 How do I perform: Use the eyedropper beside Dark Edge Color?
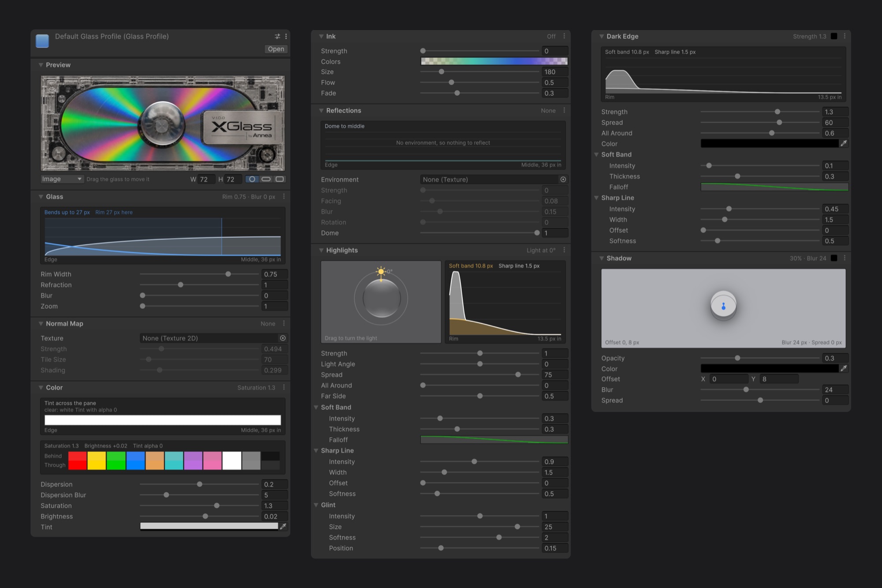click(844, 143)
